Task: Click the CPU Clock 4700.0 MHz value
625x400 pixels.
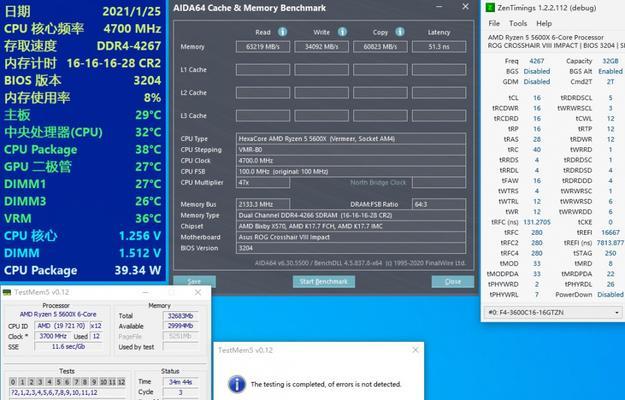Action: (x=351, y=161)
